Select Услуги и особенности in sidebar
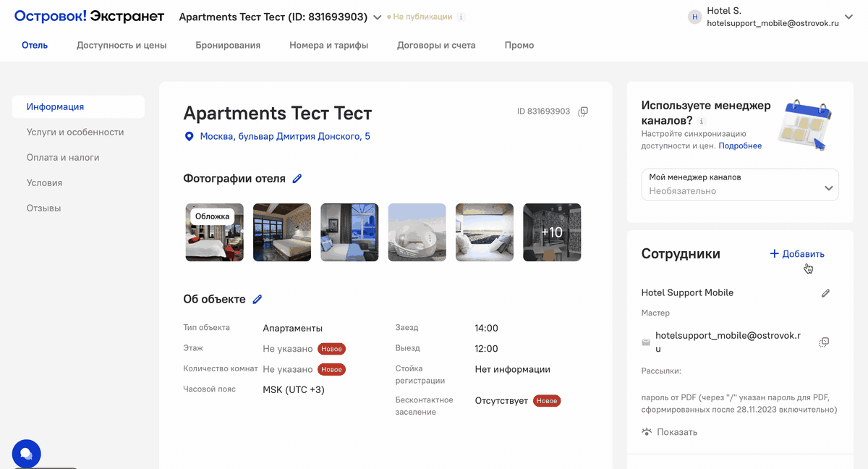 point(75,132)
